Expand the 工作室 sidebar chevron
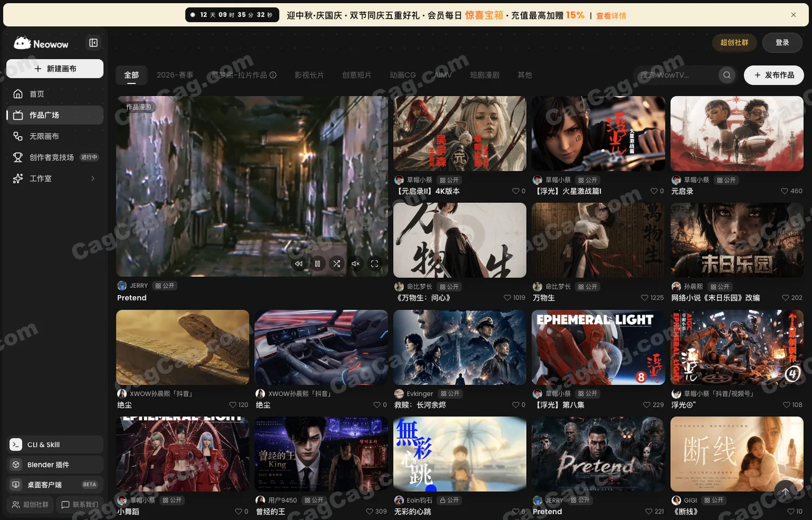The height and width of the screenshot is (520, 812). [93, 179]
